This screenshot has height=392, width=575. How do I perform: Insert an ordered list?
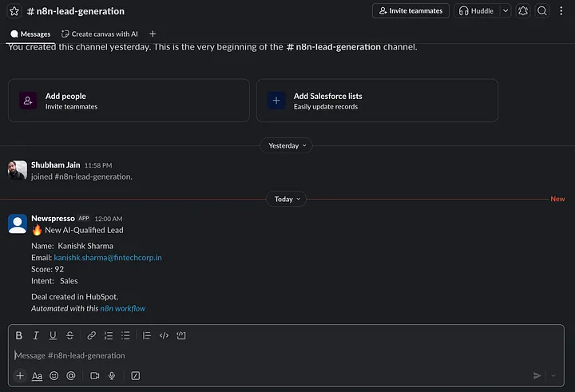pos(109,335)
